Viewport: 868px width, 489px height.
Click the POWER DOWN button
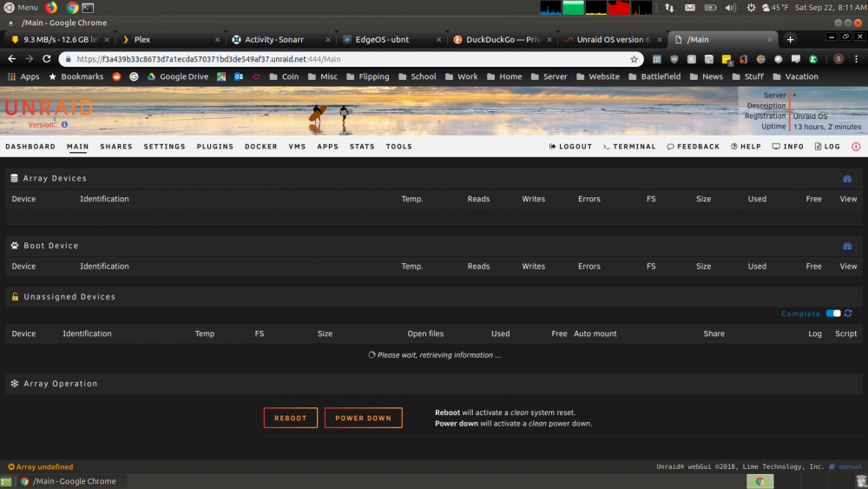363,418
